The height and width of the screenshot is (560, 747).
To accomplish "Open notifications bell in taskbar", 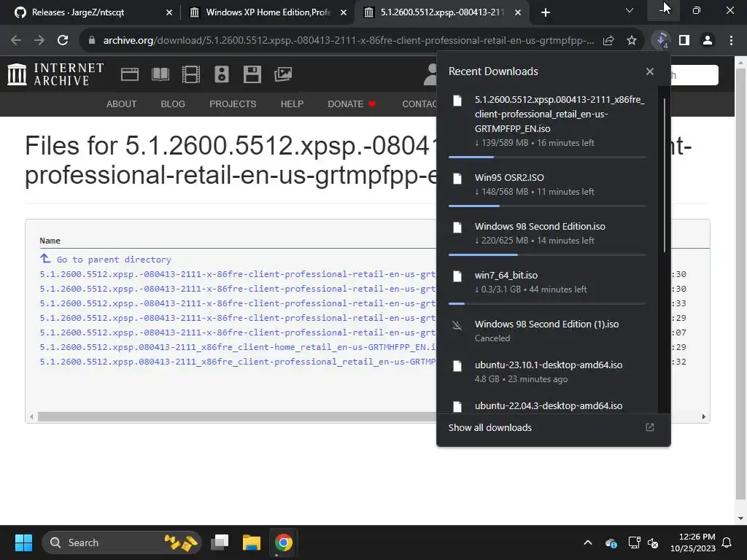I will [727, 542].
